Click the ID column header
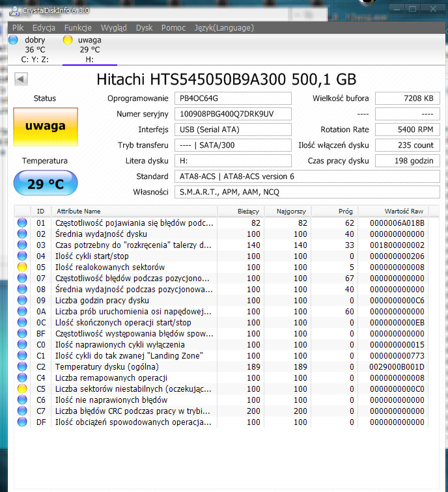448x492 pixels. (41, 211)
